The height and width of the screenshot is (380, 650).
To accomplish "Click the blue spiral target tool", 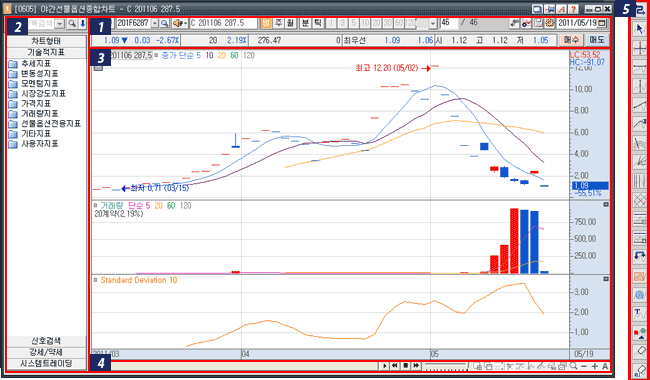I will [x=640, y=295].
